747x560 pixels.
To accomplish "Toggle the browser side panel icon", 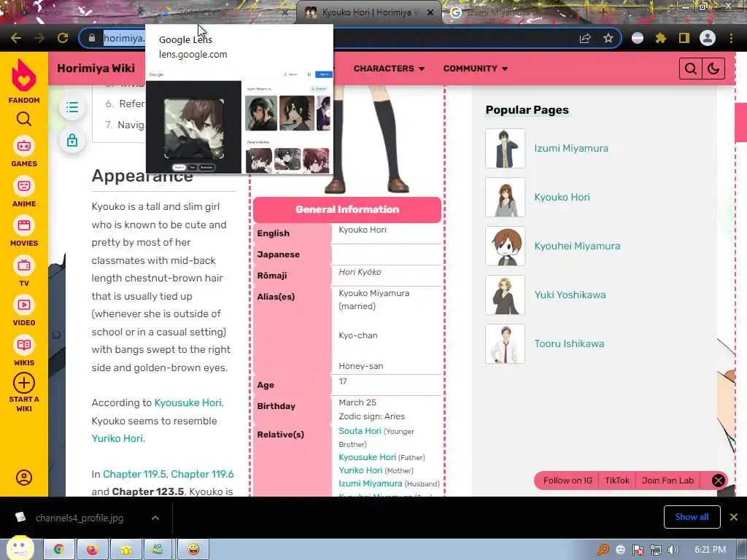I will click(684, 38).
